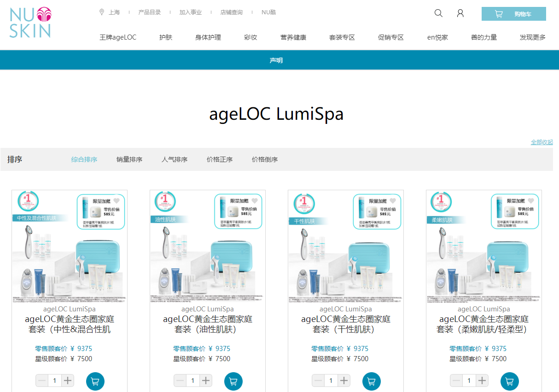Viewport: 559px width, 392px height.
Task: Decrease quantity for 中性&混合性 set
Action: (x=42, y=380)
